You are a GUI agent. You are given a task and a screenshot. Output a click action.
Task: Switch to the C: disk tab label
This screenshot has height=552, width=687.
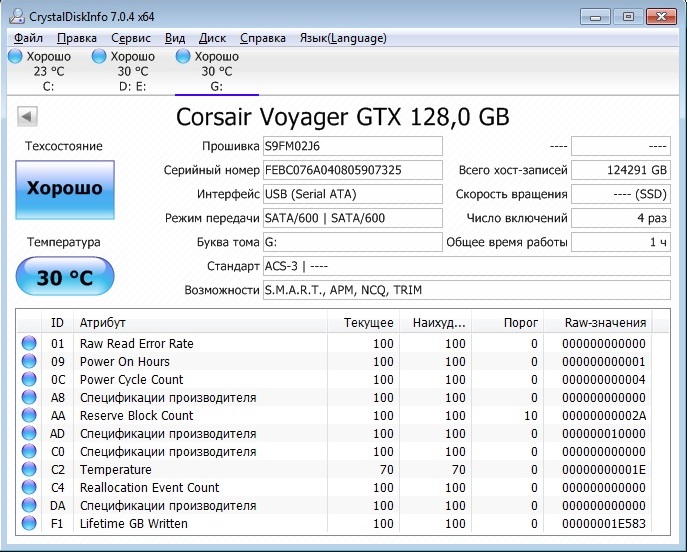[49, 86]
